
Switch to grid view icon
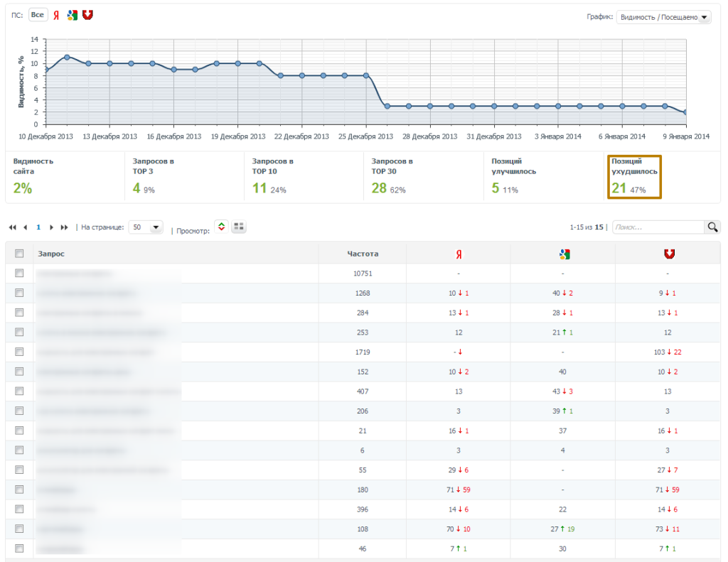point(239,227)
